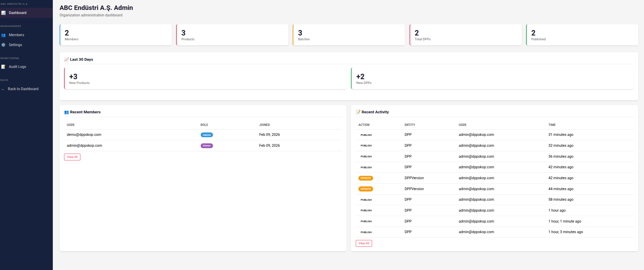This screenshot has height=270, width=644.
Task: Click DPPVersion entity at 42 minutes ago
Action: pyautogui.click(x=414, y=178)
